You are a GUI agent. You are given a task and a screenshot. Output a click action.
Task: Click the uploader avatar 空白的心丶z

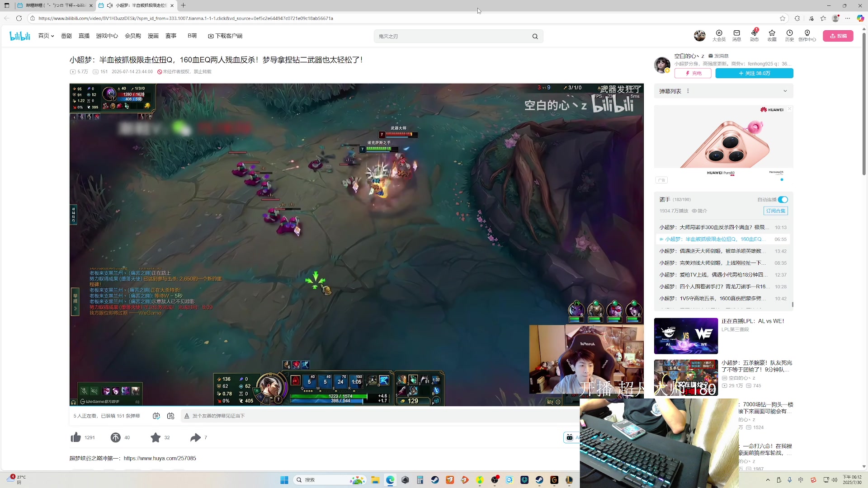click(662, 65)
